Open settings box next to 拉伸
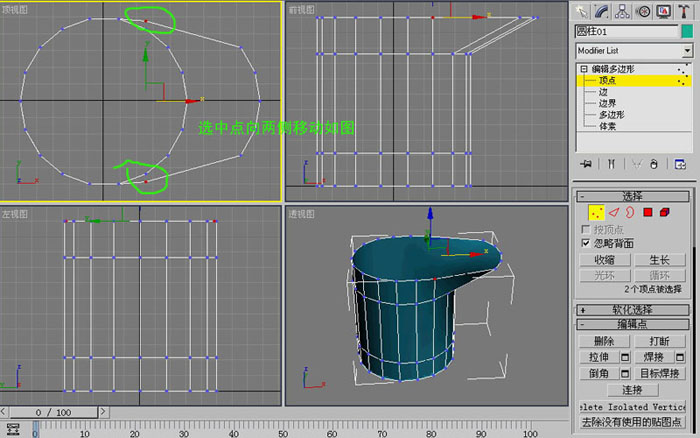The width and height of the screenshot is (700, 438). click(625, 357)
